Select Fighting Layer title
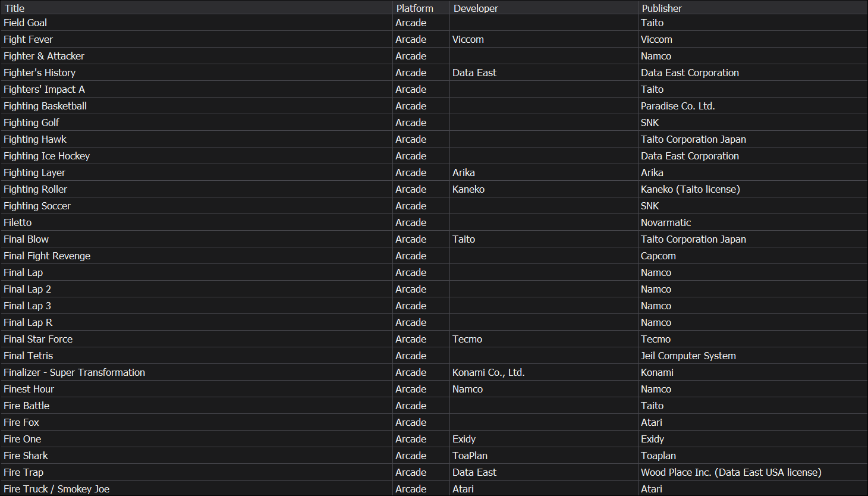 (34, 172)
